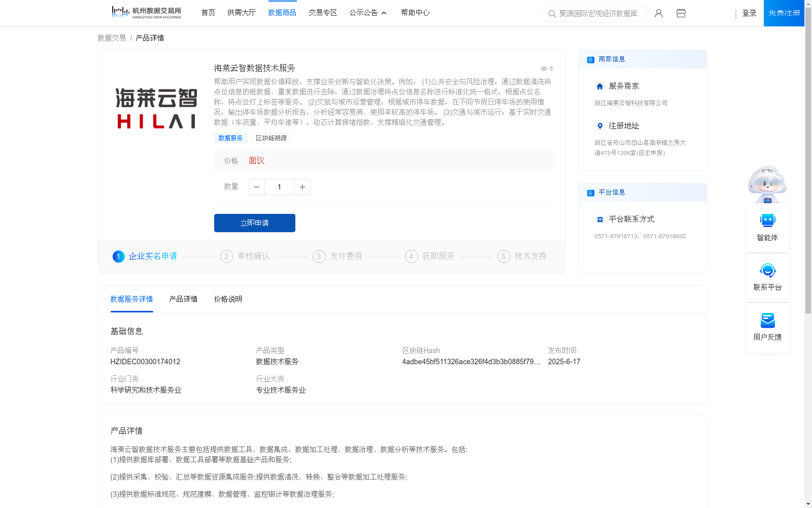
Task: Click the 平台信息 panel icon
Action: click(591, 193)
